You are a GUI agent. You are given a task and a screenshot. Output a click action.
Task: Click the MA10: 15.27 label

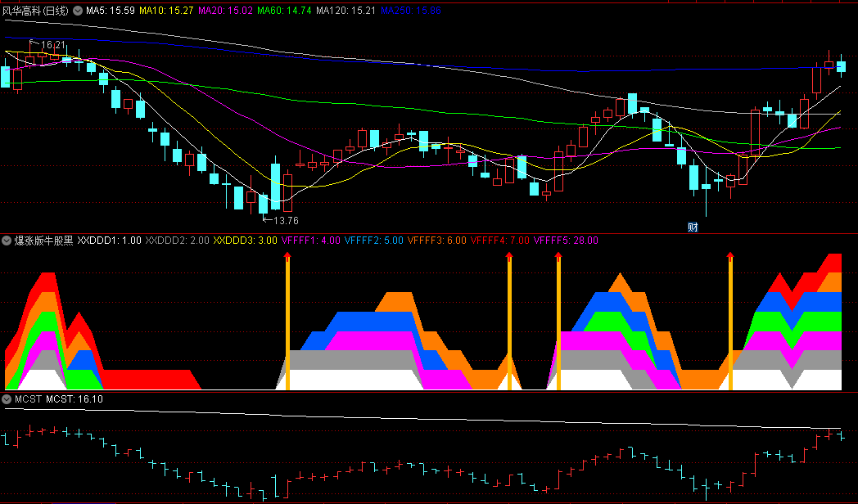(x=166, y=11)
